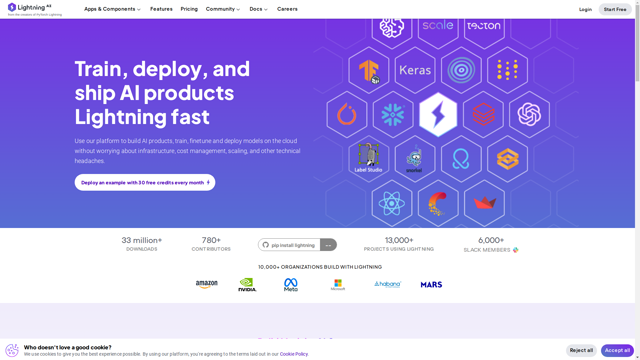Viewport: 640px width, 360px height.
Task: Reject all cookies
Action: pos(581,350)
